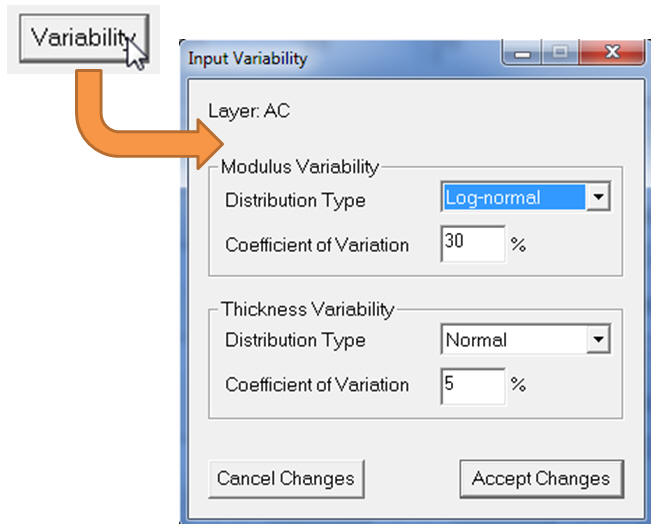Open the Modulus Distribution Type arrow
The image size is (657, 529).
597,198
